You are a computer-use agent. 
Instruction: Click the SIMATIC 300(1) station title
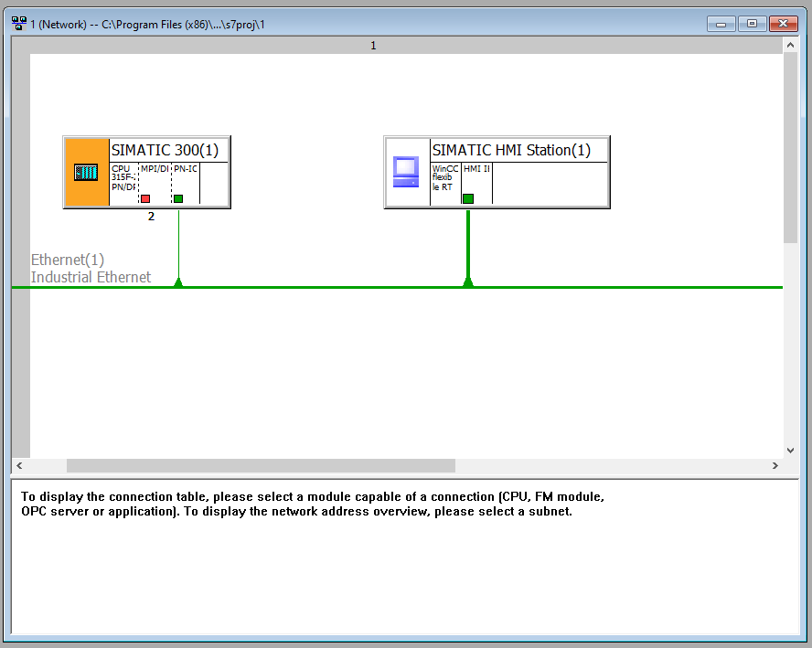pos(166,150)
